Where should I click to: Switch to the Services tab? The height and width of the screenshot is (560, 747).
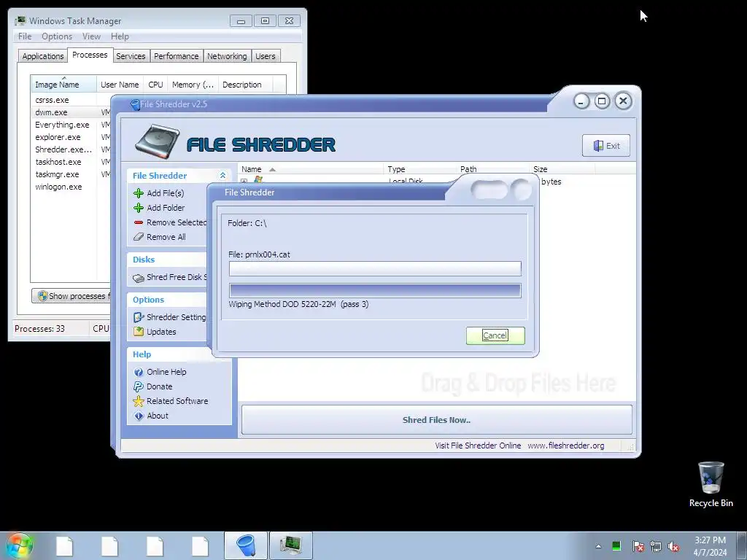pos(131,56)
